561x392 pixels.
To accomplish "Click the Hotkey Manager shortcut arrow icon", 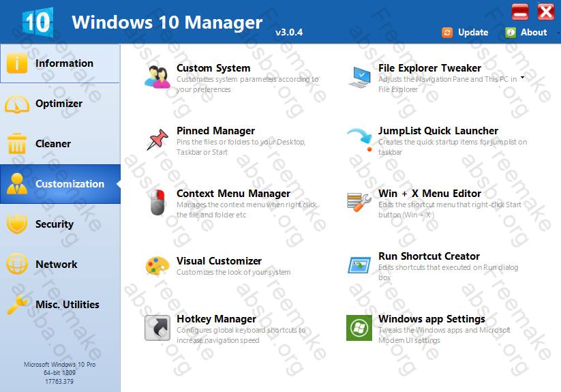I will coord(157,328).
